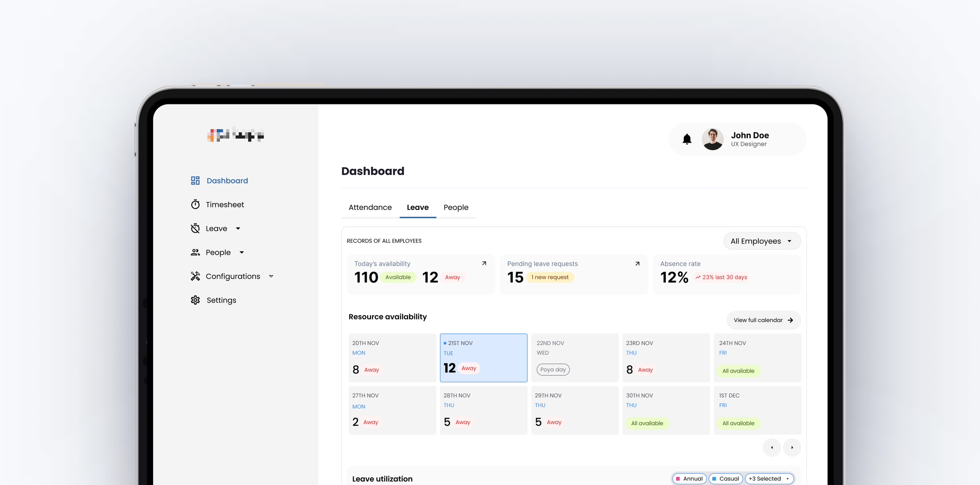Switch to the People tab in dashboard

(x=456, y=207)
